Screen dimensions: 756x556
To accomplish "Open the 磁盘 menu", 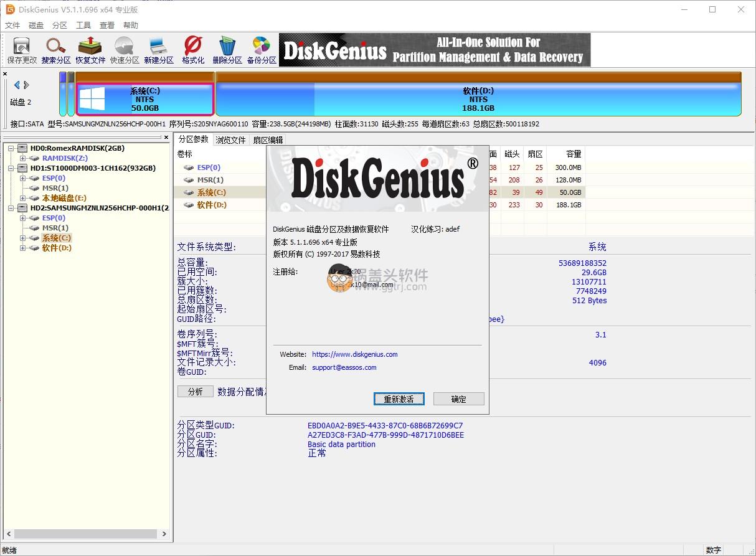I will (36, 26).
